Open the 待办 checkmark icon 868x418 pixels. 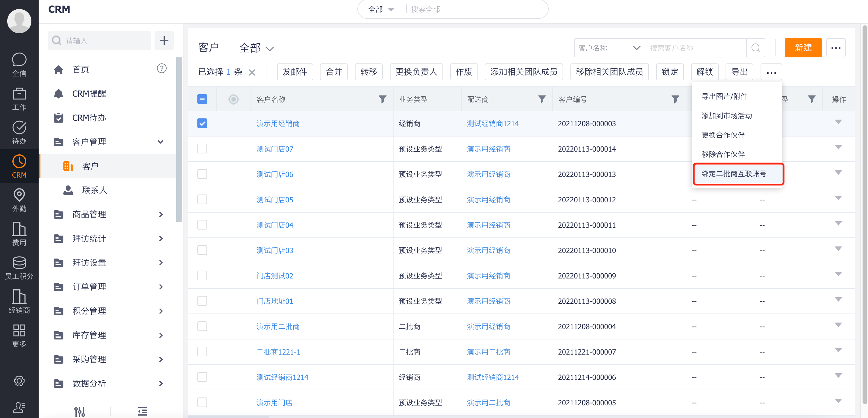(x=19, y=133)
